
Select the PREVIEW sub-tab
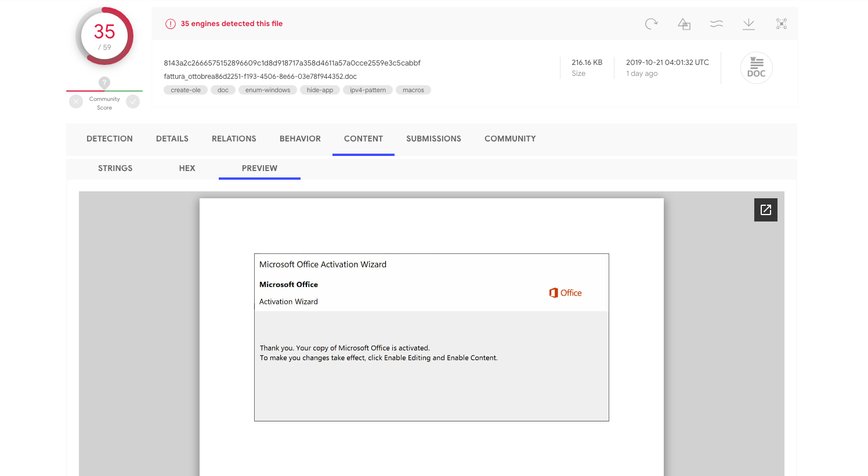[259, 168]
